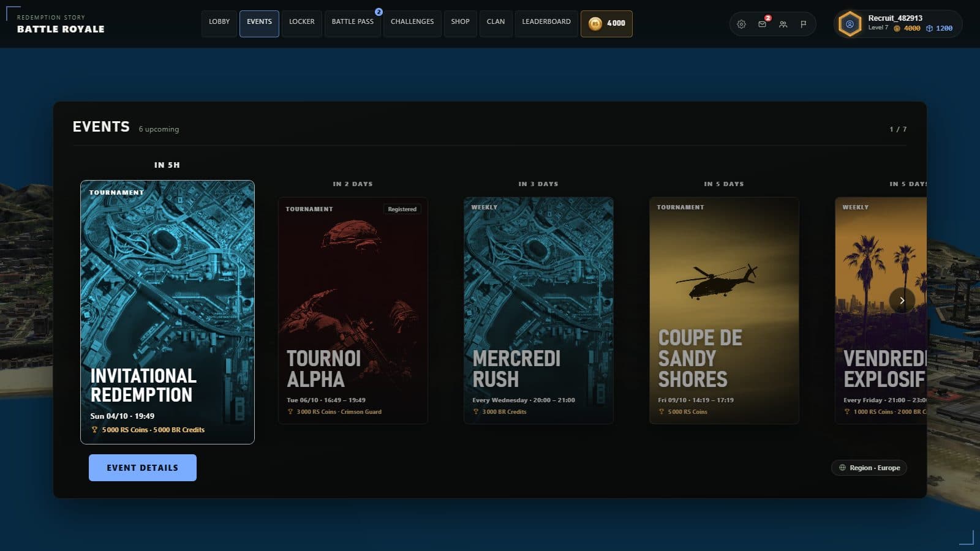Click the "6 upcoming" label
The width and height of the screenshot is (980, 551).
pyautogui.click(x=159, y=129)
